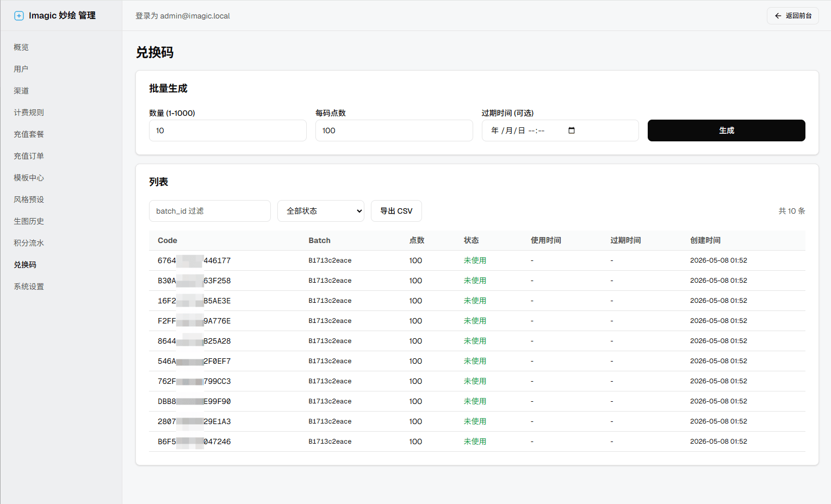Open 充值套餐 recharge packages
Viewport: 831px width, 504px height.
(x=29, y=134)
